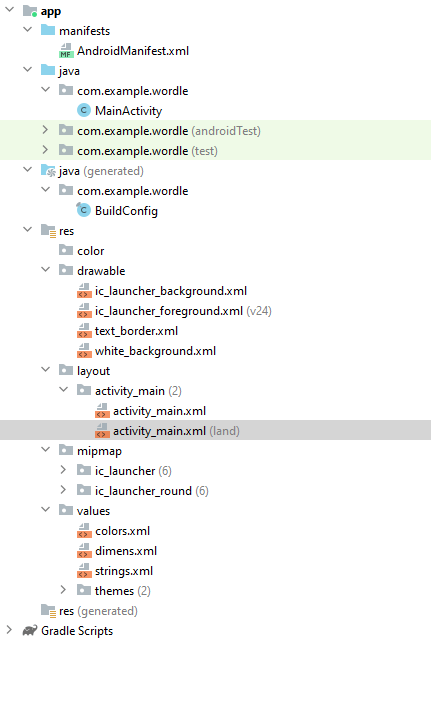This screenshot has height=716, width=431.
Task: Select themes (2) entry
Action: click(122, 591)
